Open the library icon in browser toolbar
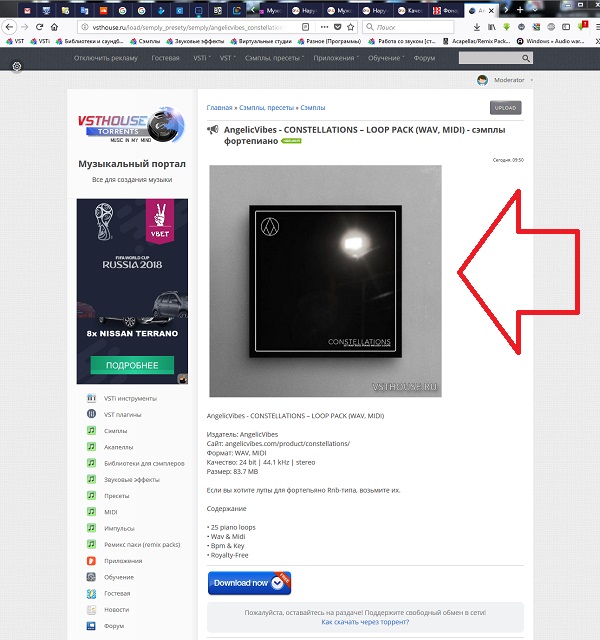Screen dimensions: 600x640 tap(492, 27)
